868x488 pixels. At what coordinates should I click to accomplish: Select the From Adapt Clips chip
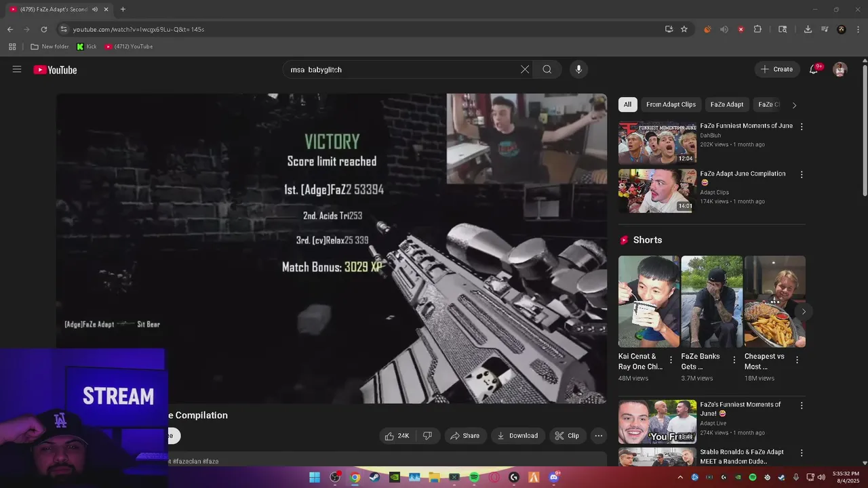click(671, 104)
